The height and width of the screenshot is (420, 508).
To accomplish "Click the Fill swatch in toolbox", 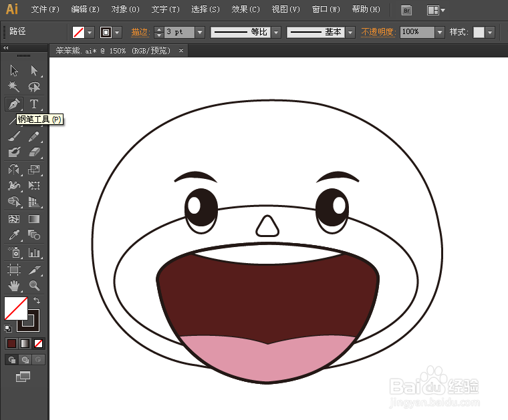I will 15,308.
